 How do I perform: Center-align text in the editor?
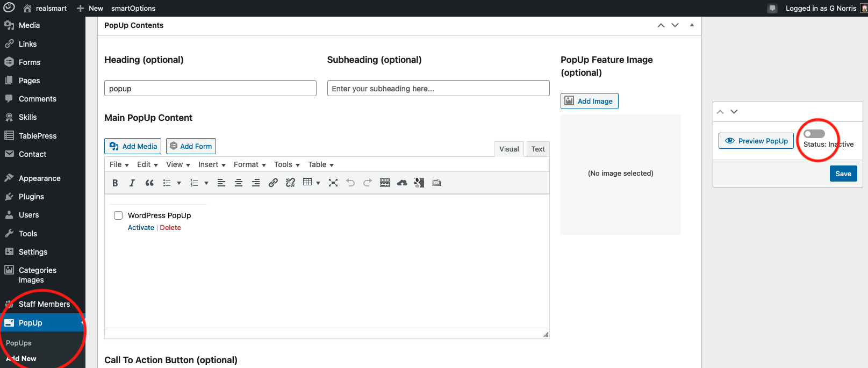[238, 183]
